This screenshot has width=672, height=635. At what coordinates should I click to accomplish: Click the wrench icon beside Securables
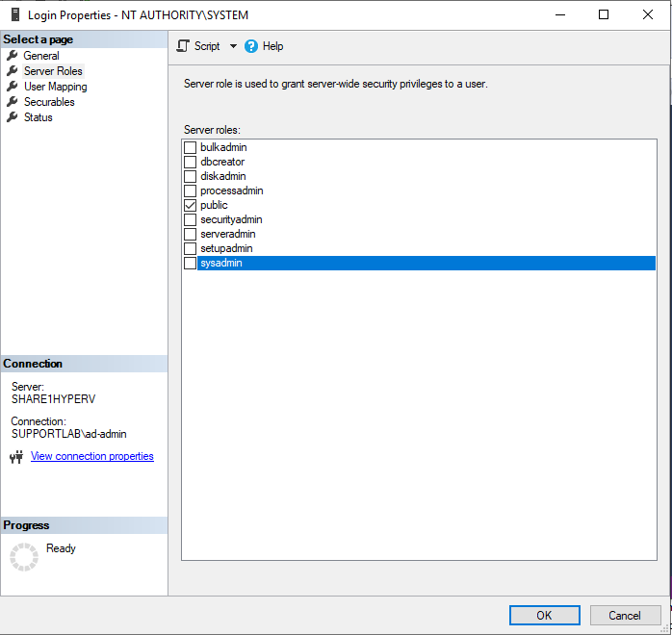click(13, 101)
